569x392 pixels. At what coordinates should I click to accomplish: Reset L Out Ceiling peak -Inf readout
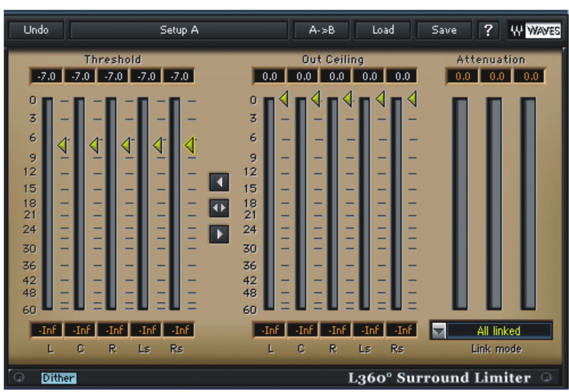click(269, 330)
